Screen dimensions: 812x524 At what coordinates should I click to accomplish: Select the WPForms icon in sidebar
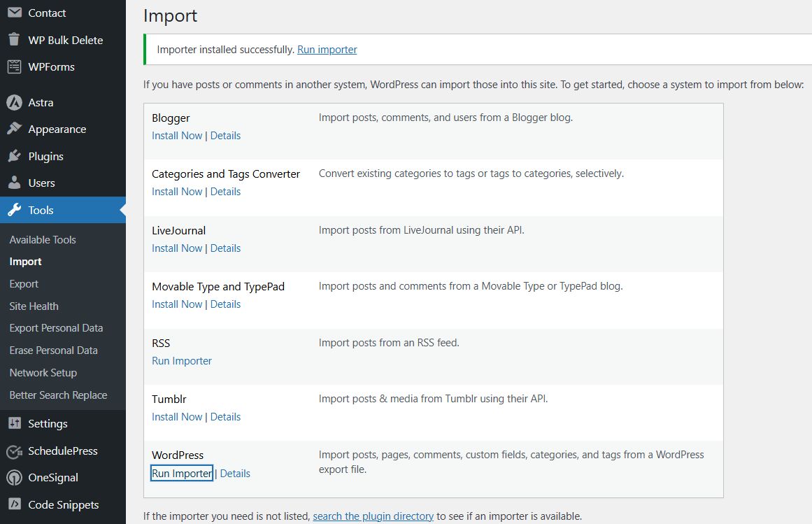click(x=15, y=66)
